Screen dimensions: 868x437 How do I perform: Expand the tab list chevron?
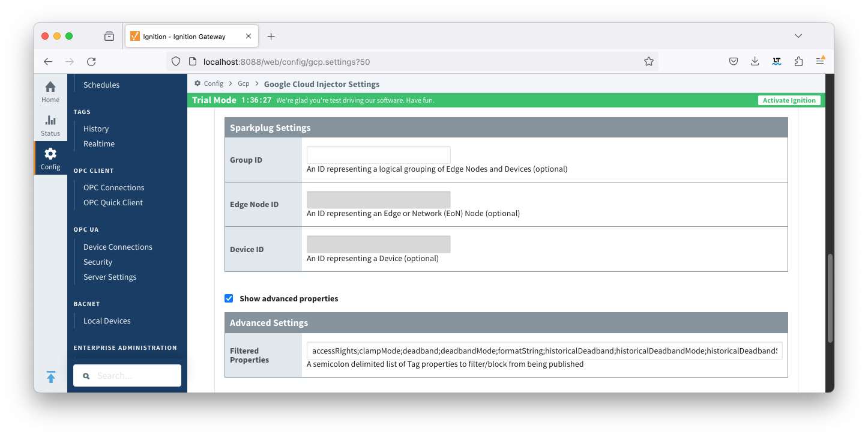[798, 36]
